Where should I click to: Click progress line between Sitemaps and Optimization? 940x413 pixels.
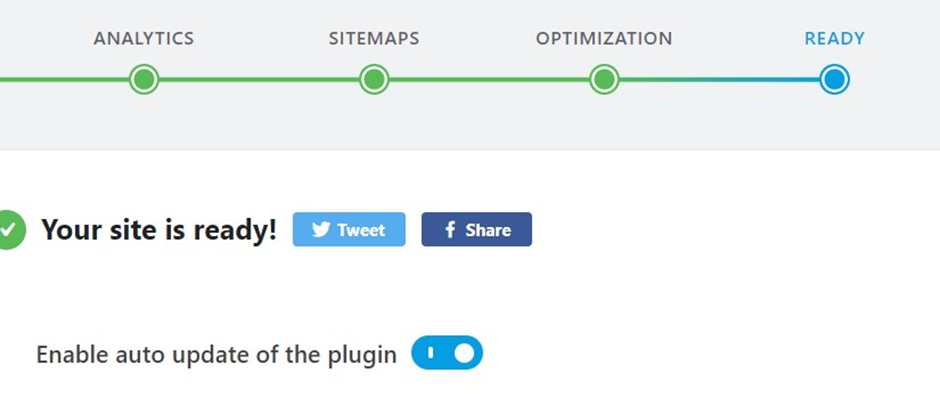pos(489,79)
